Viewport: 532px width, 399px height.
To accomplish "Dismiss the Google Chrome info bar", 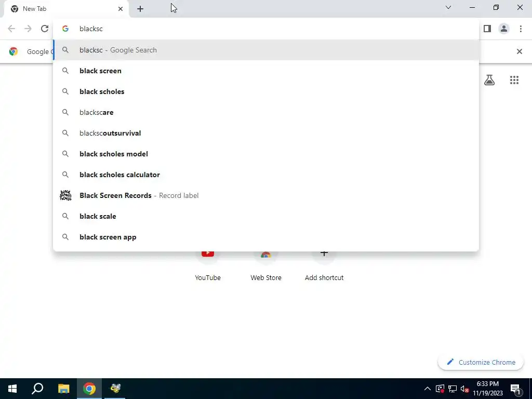I will click(519, 51).
